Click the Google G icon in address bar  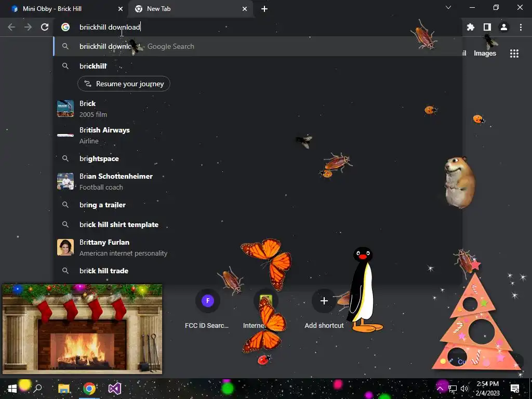tap(65, 27)
